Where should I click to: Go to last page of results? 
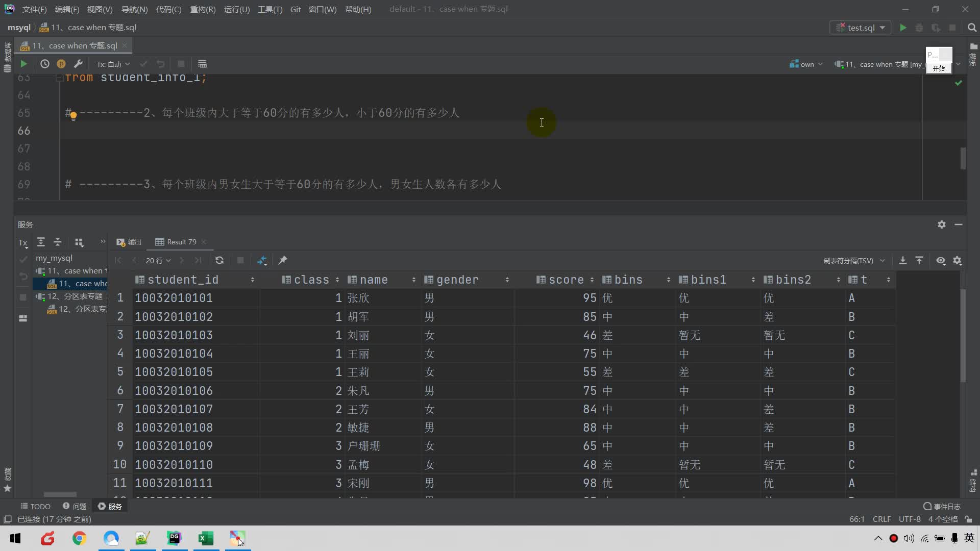[x=198, y=260]
